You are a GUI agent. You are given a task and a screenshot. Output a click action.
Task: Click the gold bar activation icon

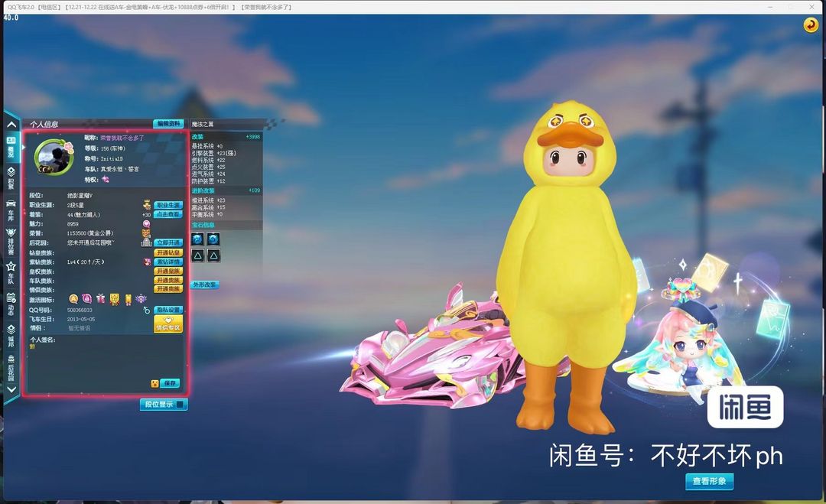coord(128,299)
